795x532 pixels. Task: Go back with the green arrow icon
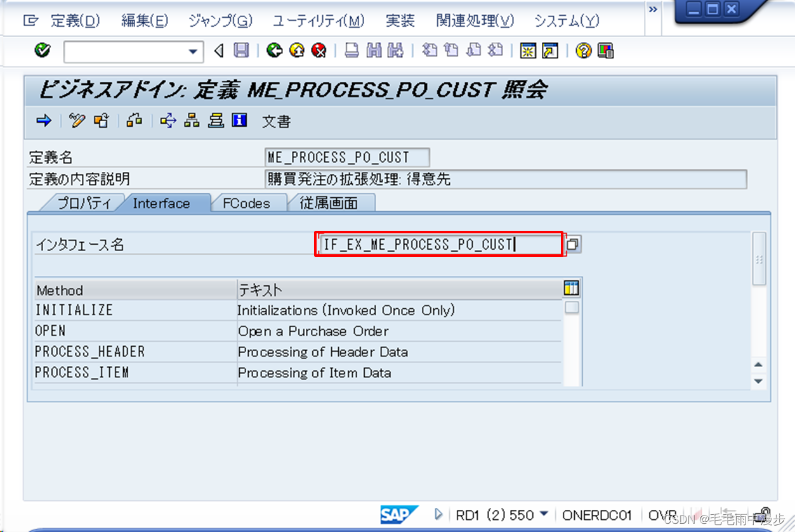tap(274, 51)
